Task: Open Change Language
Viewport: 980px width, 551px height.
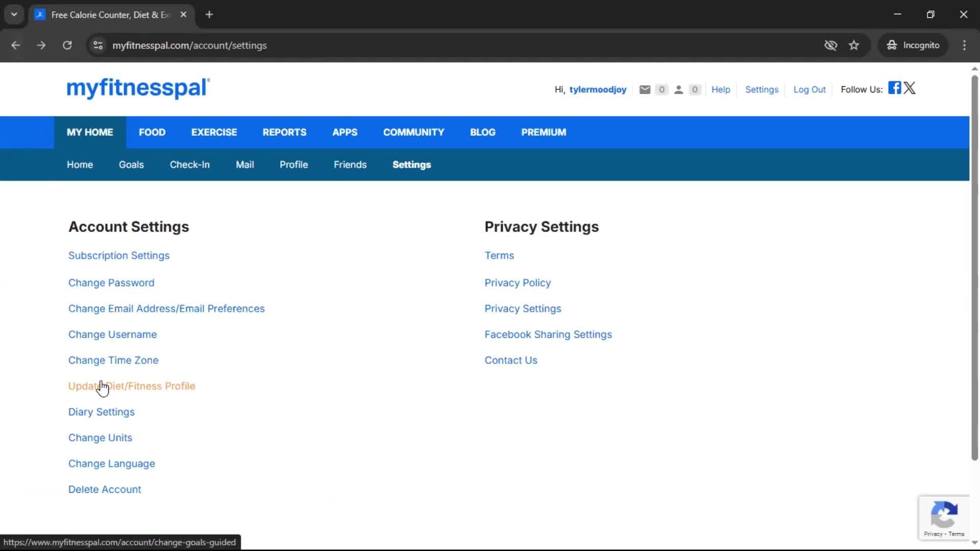Action: tap(112, 464)
